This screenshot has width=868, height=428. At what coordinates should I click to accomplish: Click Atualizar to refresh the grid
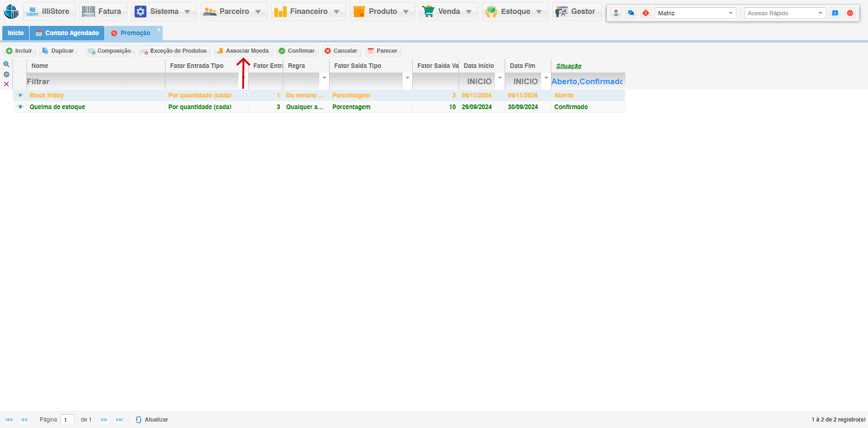pos(152,420)
